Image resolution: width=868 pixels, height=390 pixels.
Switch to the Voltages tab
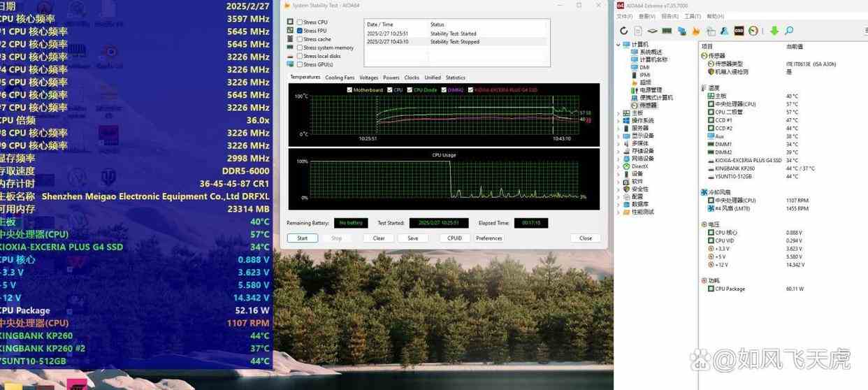368,78
